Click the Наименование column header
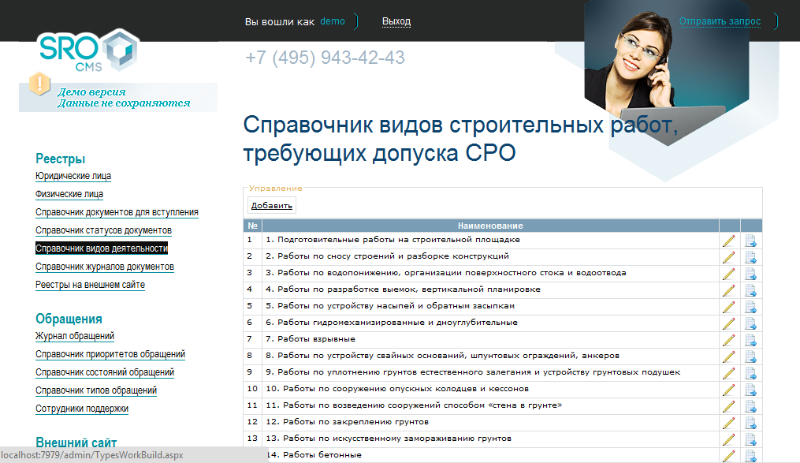 point(490,225)
